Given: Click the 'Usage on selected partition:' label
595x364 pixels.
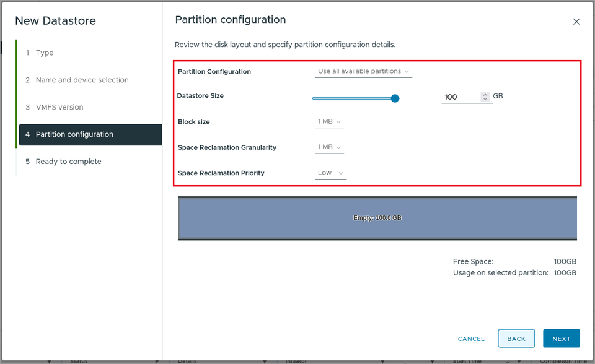Looking at the screenshot, I should 501,273.
